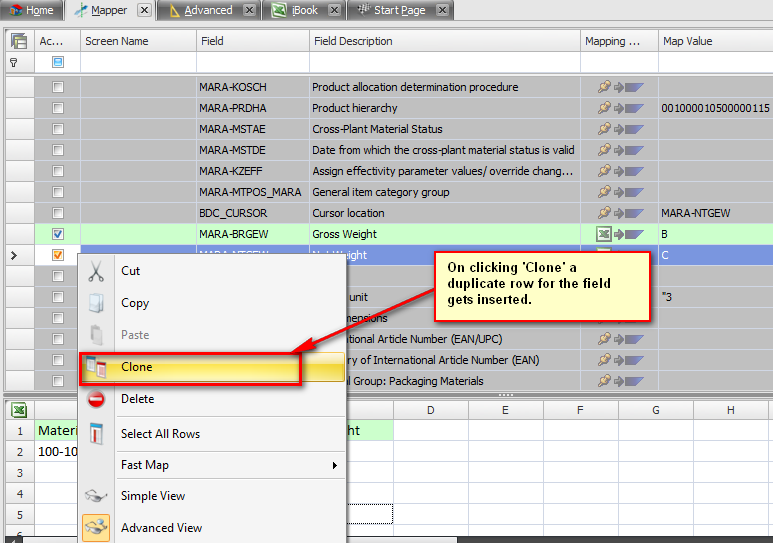Image resolution: width=773 pixels, height=543 pixels.
Task: Expand the Fast Map submenu arrow
Action: click(x=335, y=465)
